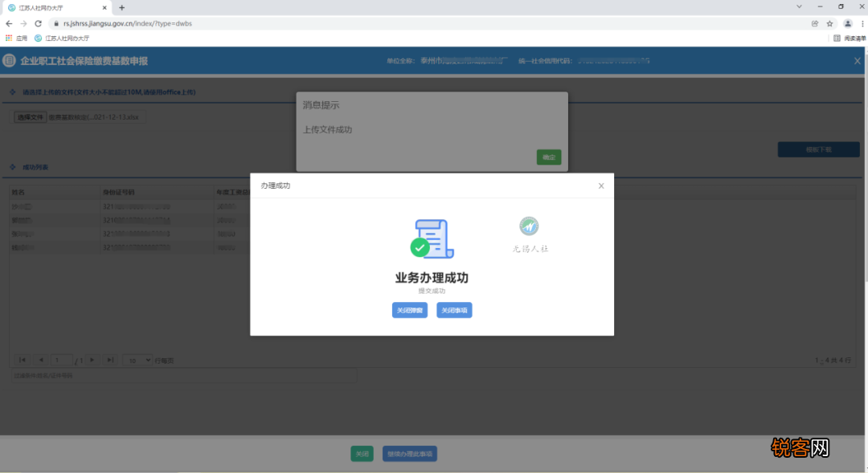Click the 模板下载 button

tap(818, 149)
